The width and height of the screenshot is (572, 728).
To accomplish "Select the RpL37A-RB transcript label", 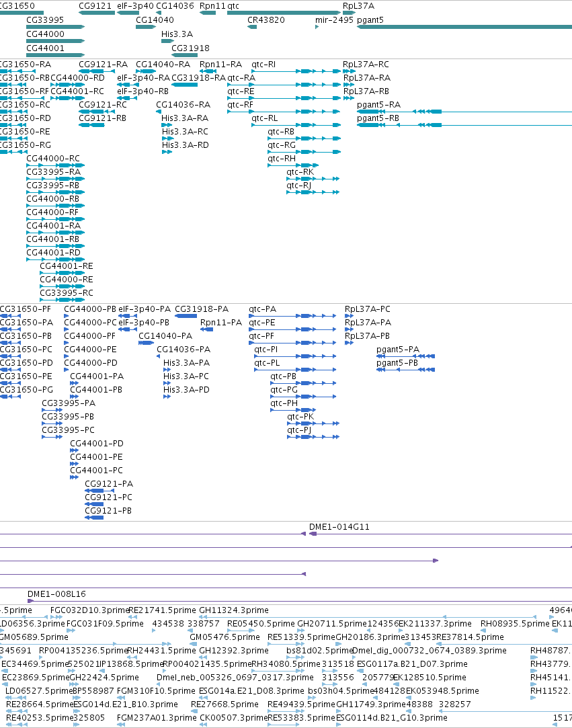I will click(366, 91).
